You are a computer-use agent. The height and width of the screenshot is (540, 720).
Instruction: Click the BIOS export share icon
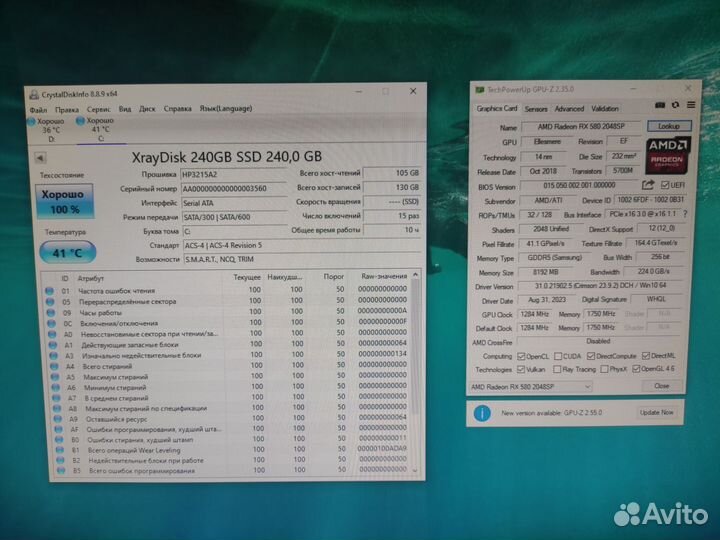pos(649,184)
